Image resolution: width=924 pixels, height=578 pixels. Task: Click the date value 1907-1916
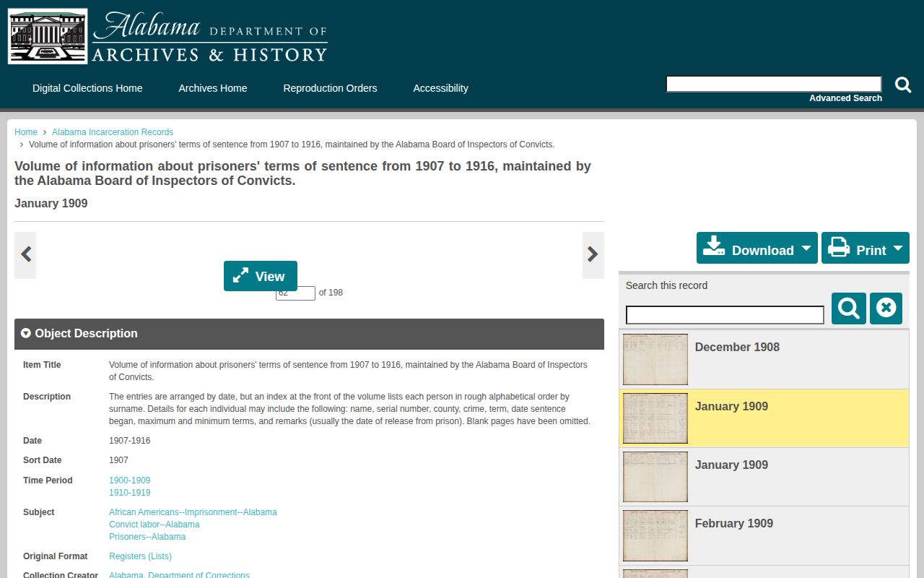[130, 441]
